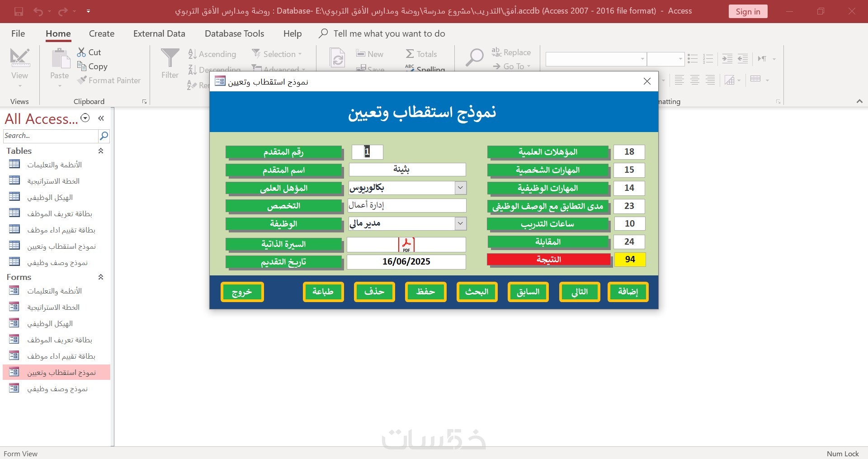This screenshot has height=459, width=868.
Task: Open the File menu
Action: (x=18, y=33)
